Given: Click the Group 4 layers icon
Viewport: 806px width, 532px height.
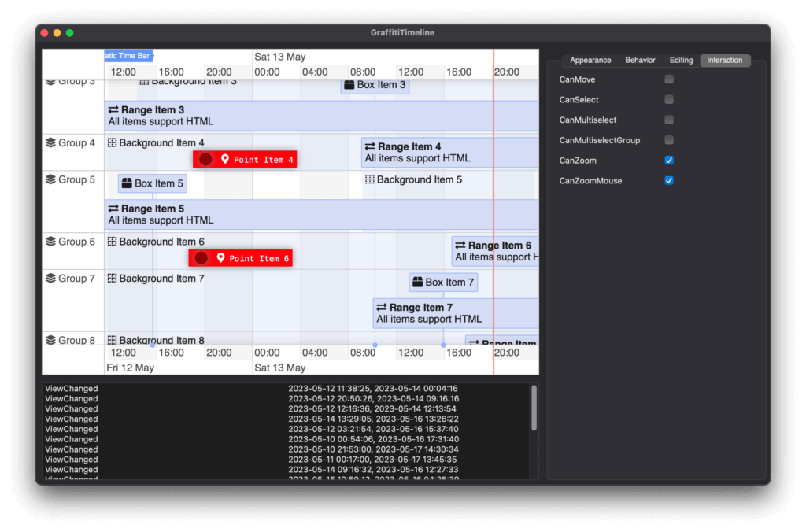Looking at the screenshot, I should [x=50, y=142].
